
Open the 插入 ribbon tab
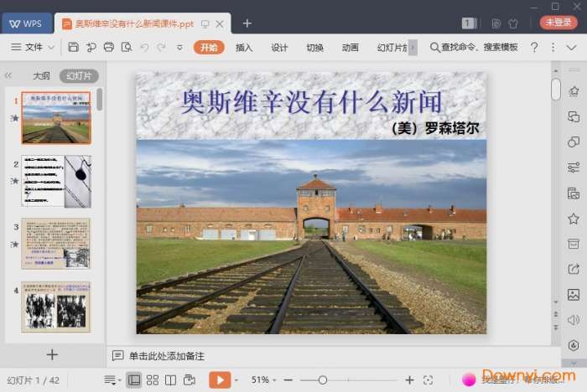pos(244,48)
